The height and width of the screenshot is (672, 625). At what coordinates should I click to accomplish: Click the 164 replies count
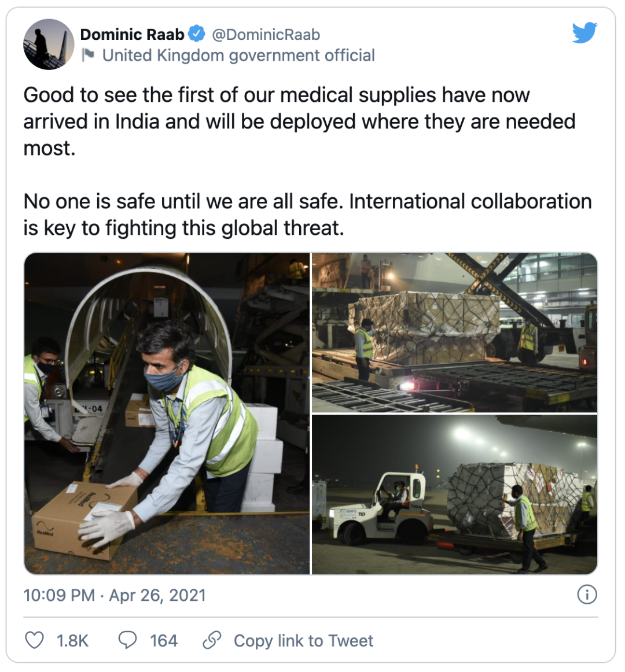pyautogui.click(x=163, y=641)
